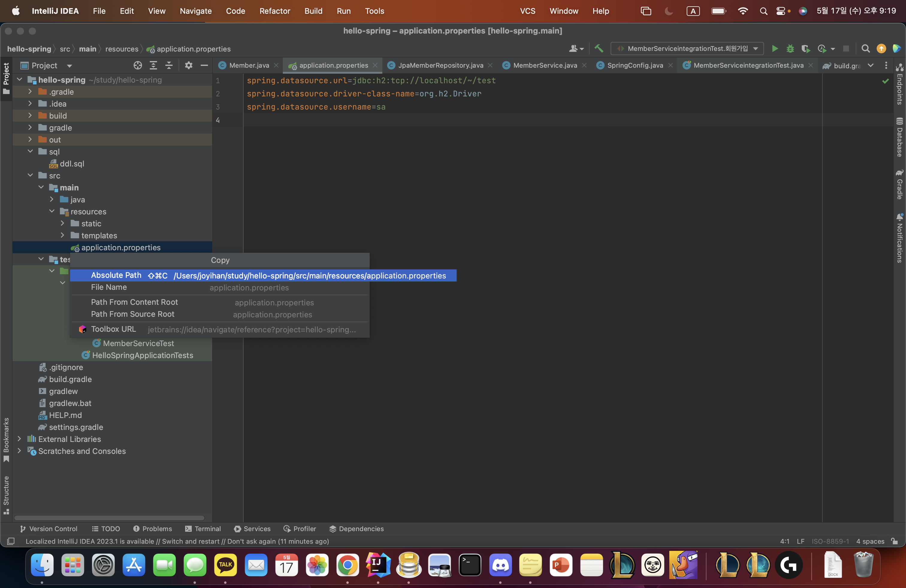This screenshot has height=588, width=906.
Task: Open the run configuration dropdown
Action: 687,49
